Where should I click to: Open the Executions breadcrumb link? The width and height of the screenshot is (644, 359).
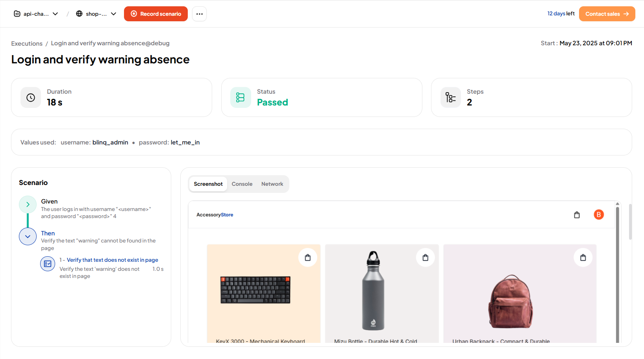tap(27, 44)
